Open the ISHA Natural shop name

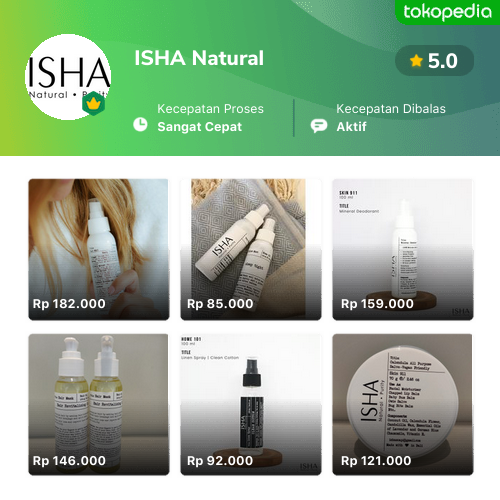(x=199, y=58)
